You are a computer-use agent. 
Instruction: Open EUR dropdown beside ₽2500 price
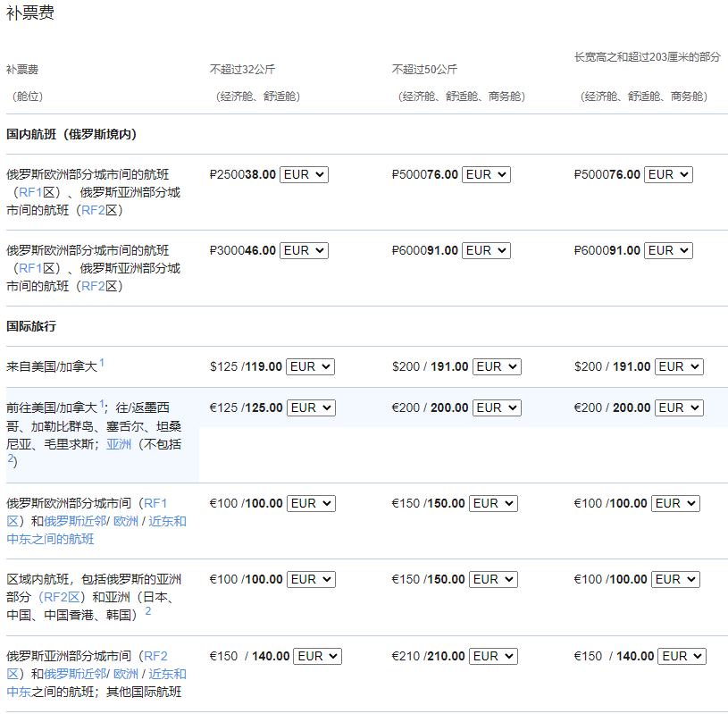[304, 174]
